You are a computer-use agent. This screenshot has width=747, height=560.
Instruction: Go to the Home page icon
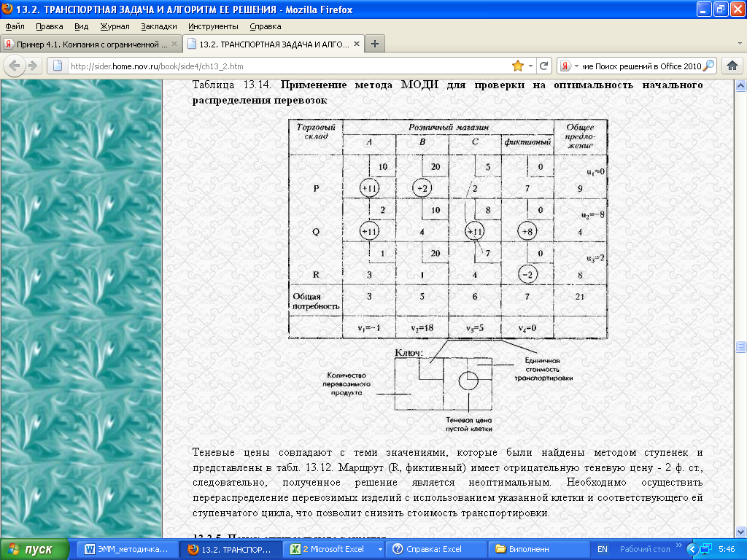coord(732,66)
